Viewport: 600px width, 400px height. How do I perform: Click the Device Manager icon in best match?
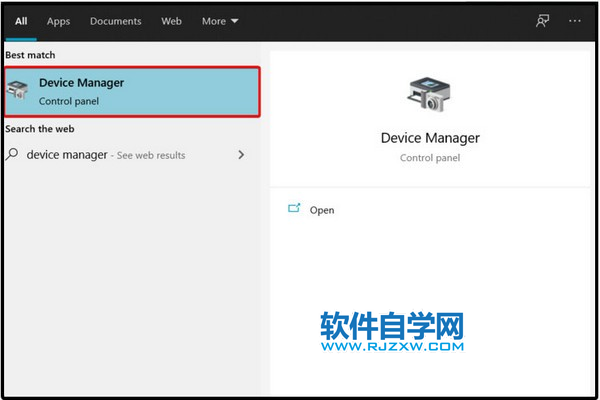[18, 90]
